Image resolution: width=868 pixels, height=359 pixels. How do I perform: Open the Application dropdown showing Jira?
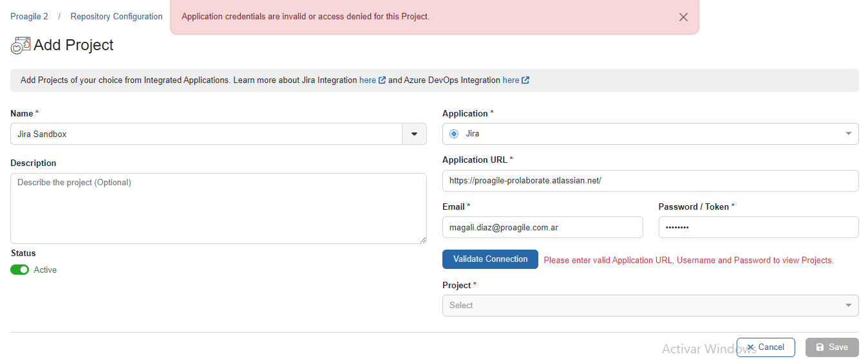point(650,134)
